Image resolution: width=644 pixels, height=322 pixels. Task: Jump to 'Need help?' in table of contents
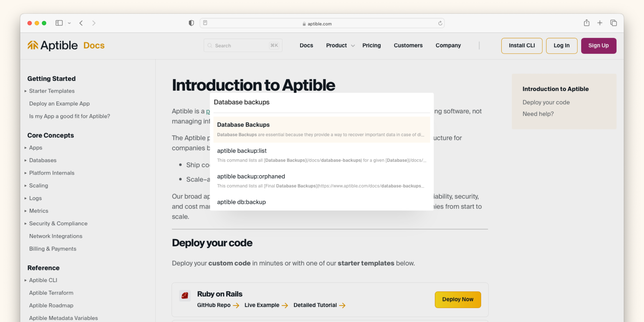tap(538, 114)
